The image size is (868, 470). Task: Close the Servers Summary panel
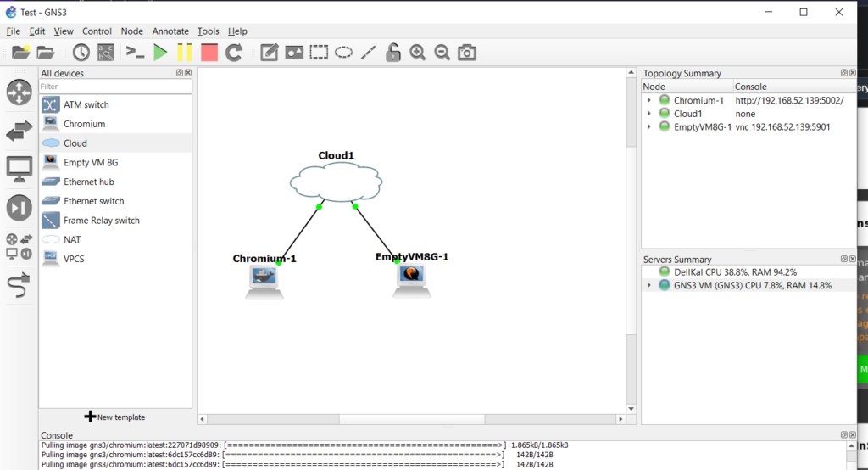point(853,259)
